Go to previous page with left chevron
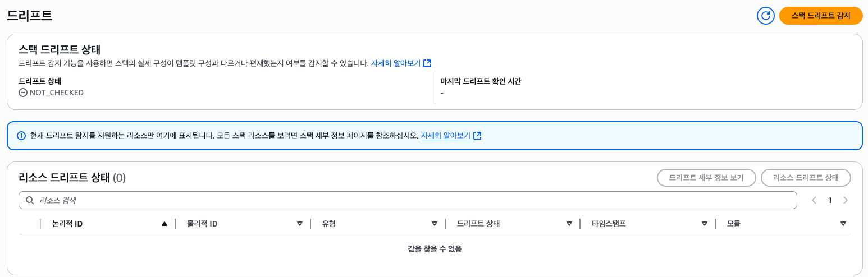Screen dimensions: 868x277 814,200
